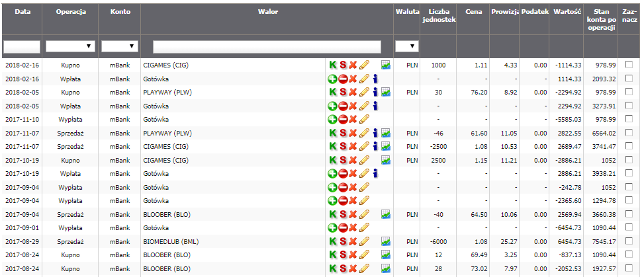Click BIOMEDLUB (BML) security name
The width and height of the screenshot is (644, 277).
point(171,241)
